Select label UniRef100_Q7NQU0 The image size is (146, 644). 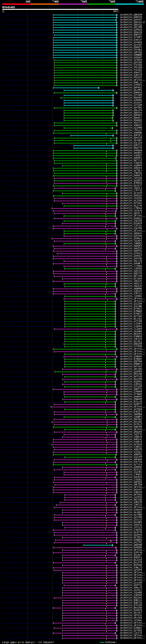[131, 628]
